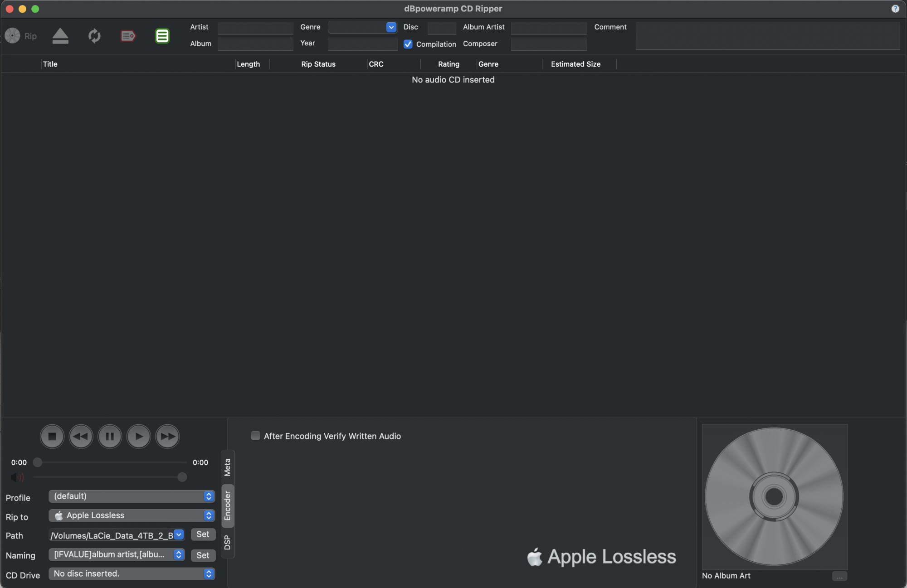Enable After Encoding Verify Written Audio
This screenshot has height=588, width=907.
256,436
